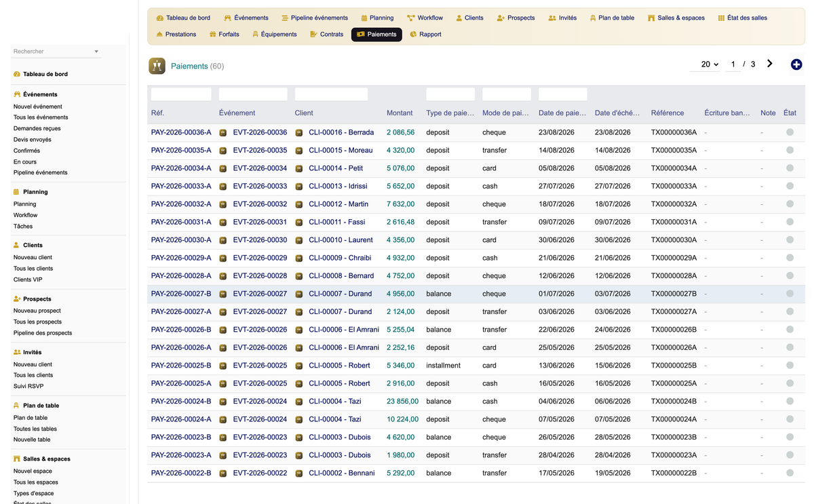Viewport: 814px width, 504px height.
Task: Open the Rechercher sidebar dropdown
Action: 56,52
